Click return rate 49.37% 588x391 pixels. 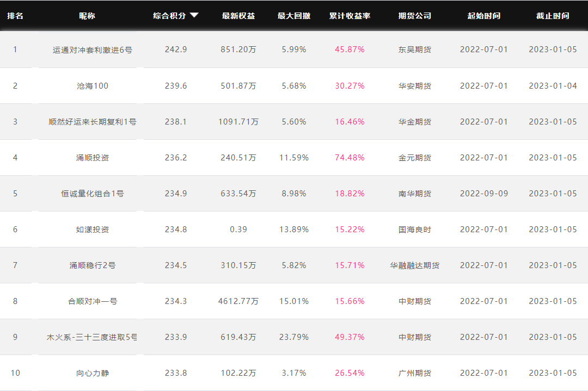[x=350, y=337]
